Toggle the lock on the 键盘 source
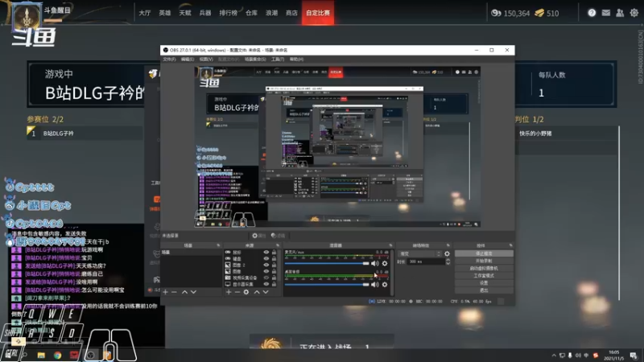 (x=274, y=258)
